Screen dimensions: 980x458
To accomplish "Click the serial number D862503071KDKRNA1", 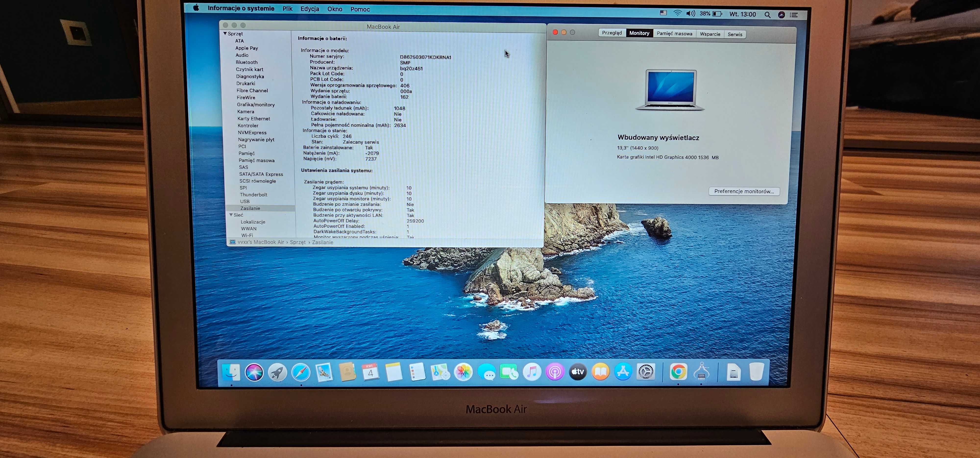I will [425, 57].
